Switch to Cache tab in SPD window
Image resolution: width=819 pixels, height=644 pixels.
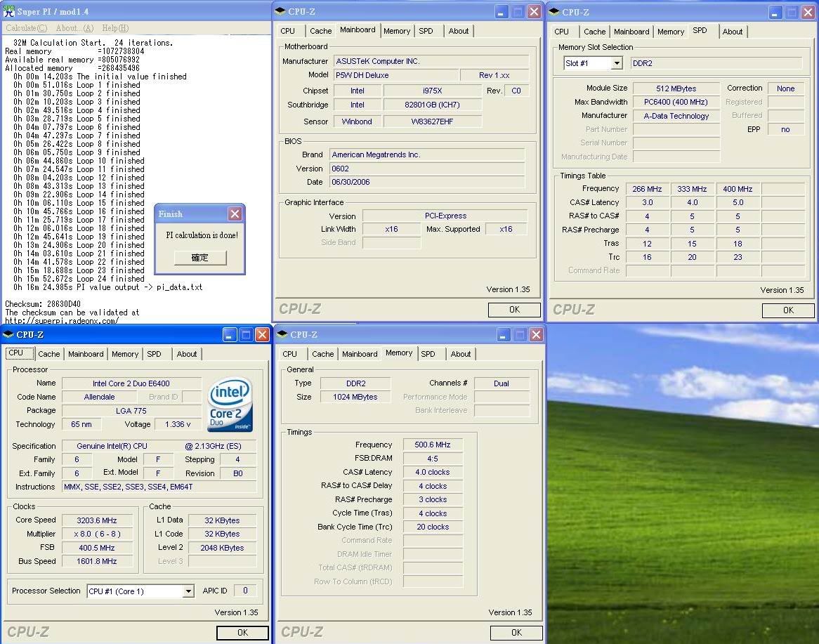pos(594,32)
